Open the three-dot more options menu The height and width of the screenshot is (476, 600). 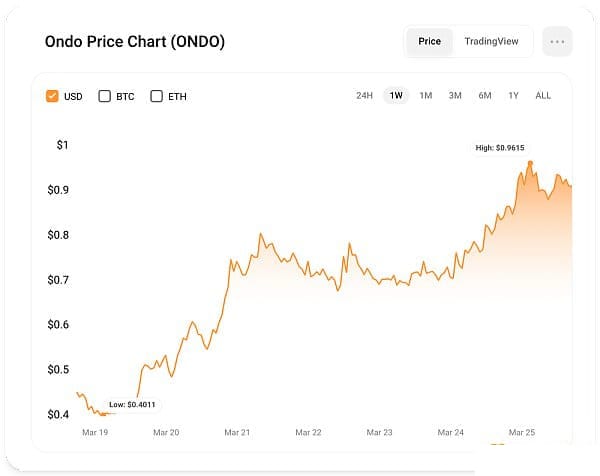click(557, 42)
